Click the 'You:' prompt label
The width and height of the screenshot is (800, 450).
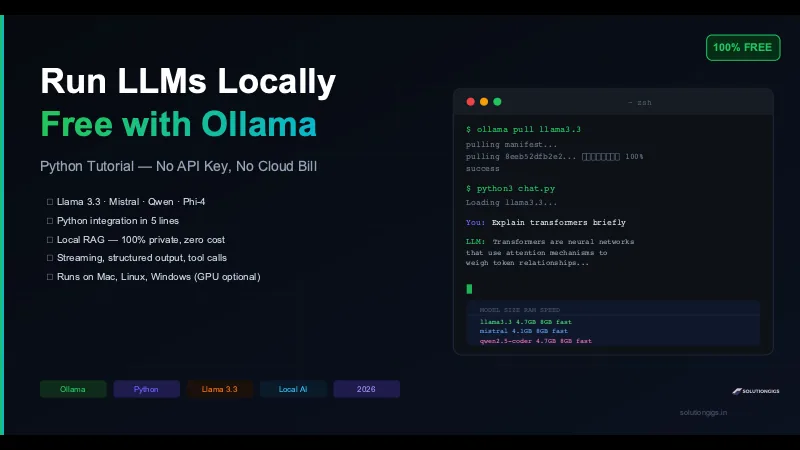coord(475,222)
